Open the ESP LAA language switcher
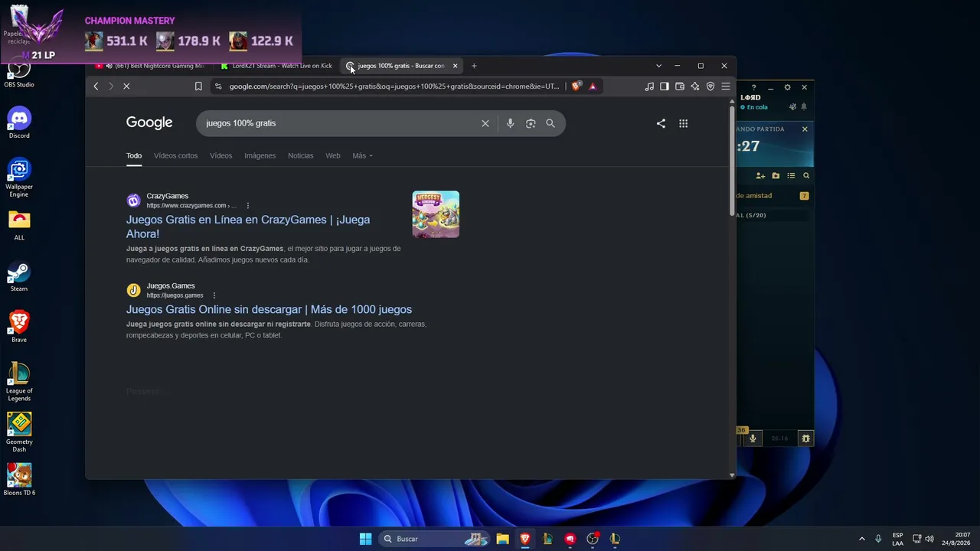Image resolution: width=980 pixels, height=551 pixels. click(897, 539)
